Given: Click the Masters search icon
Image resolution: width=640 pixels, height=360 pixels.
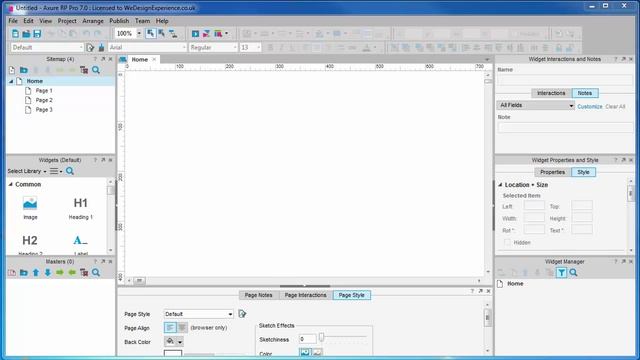Looking at the screenshot, I should pos(96,273).
